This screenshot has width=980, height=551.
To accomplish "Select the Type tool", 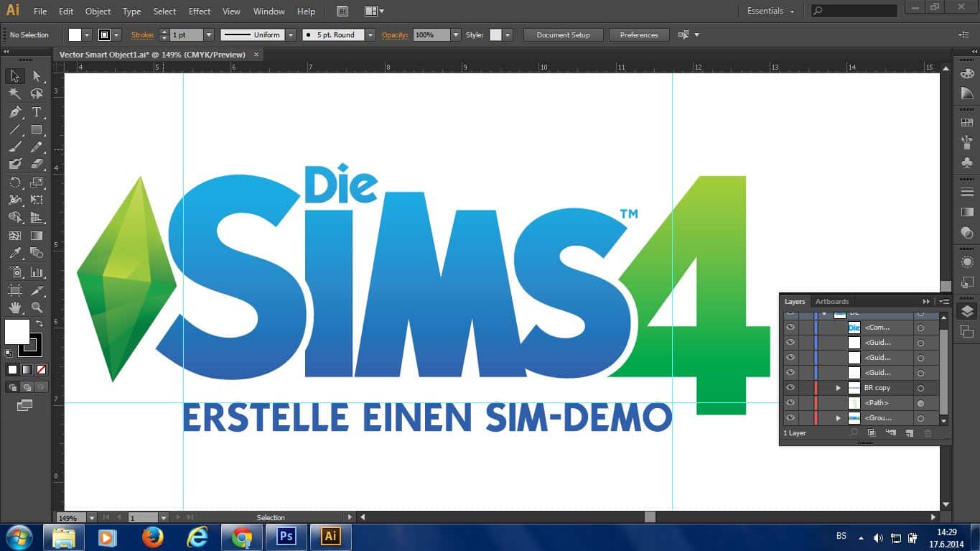I will 37,112.
